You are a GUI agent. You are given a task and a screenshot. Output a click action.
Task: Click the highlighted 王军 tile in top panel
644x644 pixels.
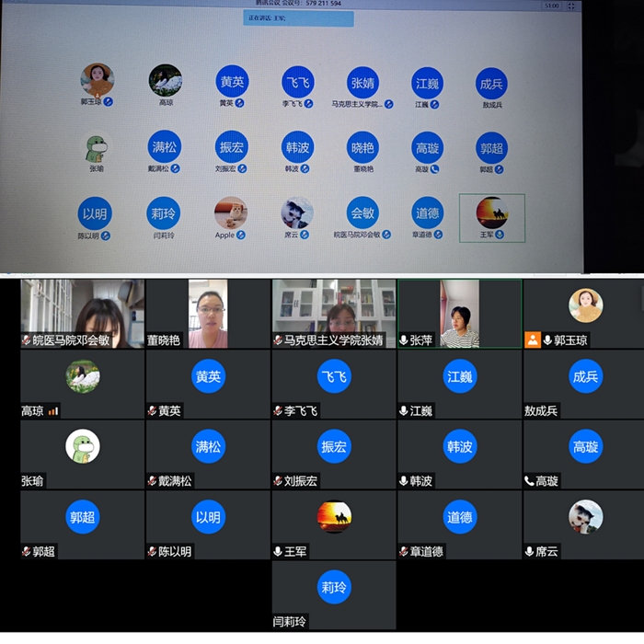point(491,217)
